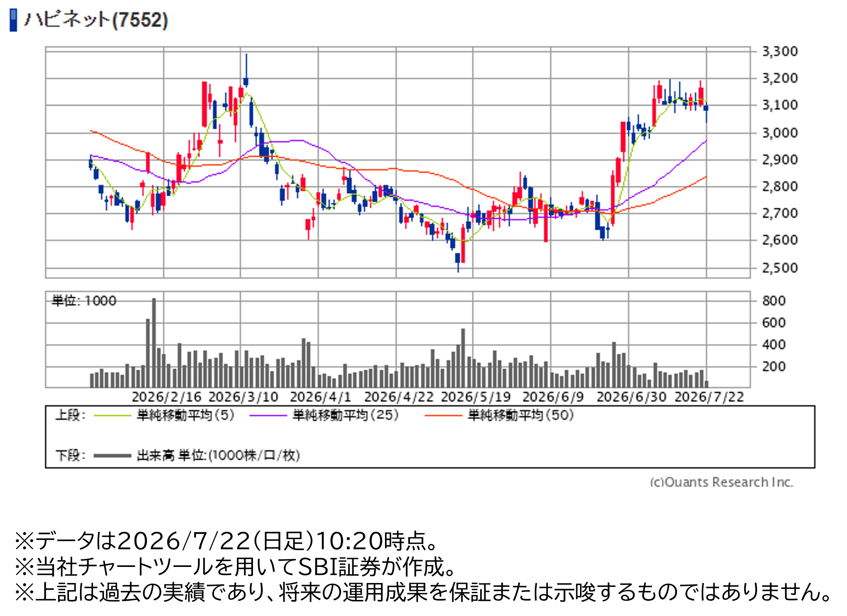The width and height of the screenshot is (847, 616).
Task: Click the blue marker beside ハピネット title
Action: click(x=14, y=20)
